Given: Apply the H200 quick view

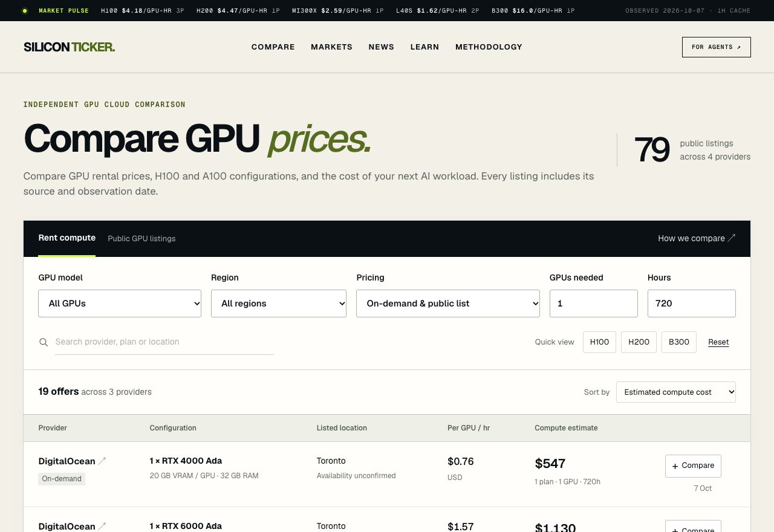Looking at the screenshot, I should 639,342.
